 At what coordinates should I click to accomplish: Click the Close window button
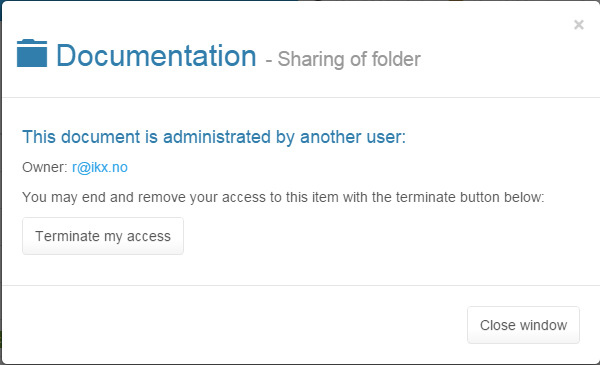[523, 325]
